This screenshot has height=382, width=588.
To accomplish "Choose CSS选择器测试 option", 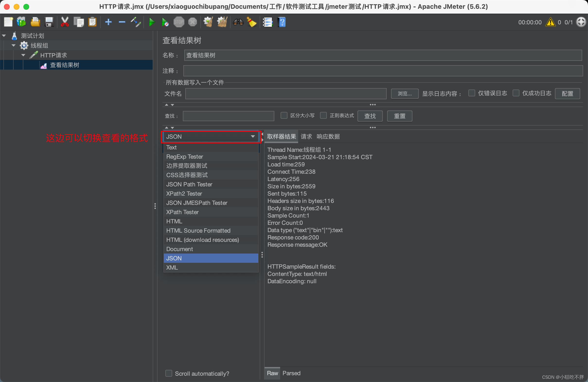I will [211, 175].
